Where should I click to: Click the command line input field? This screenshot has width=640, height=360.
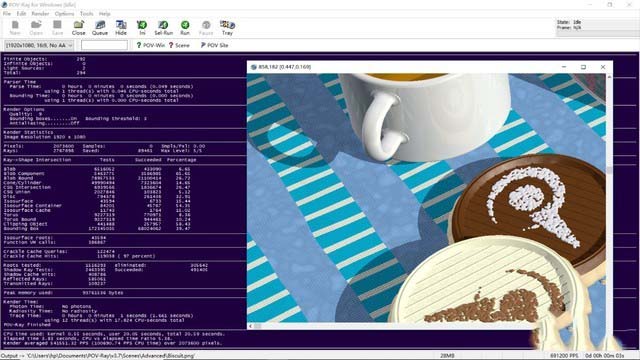point(104,45)
